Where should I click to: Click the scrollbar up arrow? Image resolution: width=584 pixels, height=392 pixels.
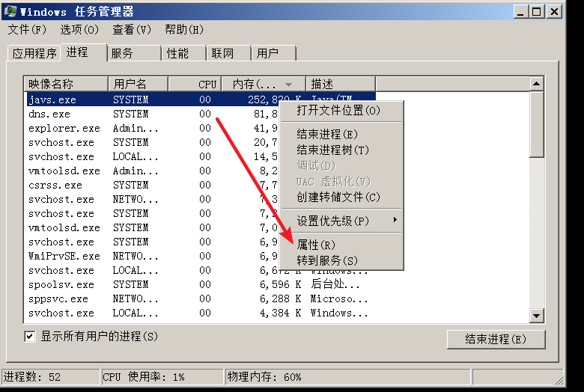coord(536,84)
